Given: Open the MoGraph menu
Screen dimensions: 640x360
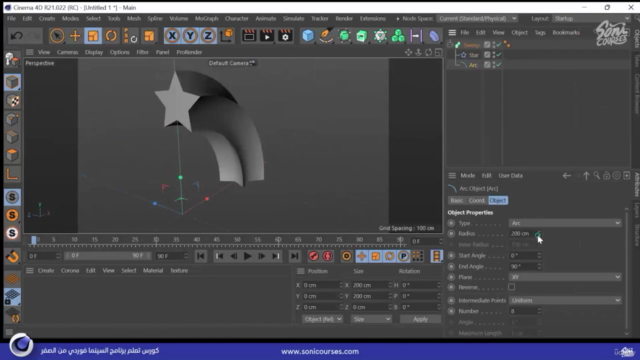Looking at the screenshot, I should 207,18.
